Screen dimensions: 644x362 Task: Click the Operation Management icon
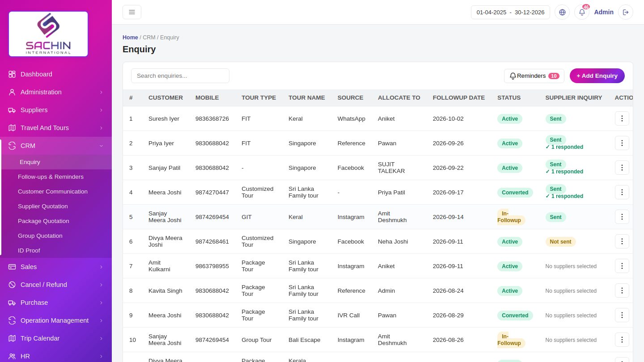click(x=12, y=320)
